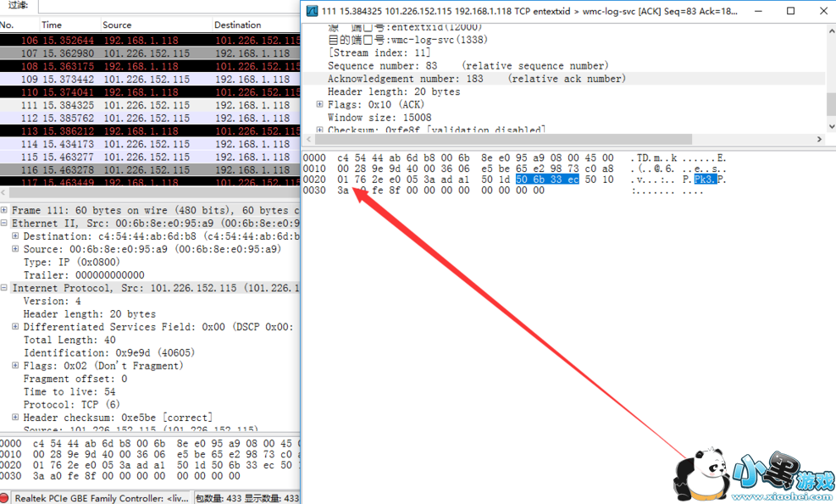Select the Protocol: TCP (6) line
Screen dimensions: 836x504
click(71, 404)
